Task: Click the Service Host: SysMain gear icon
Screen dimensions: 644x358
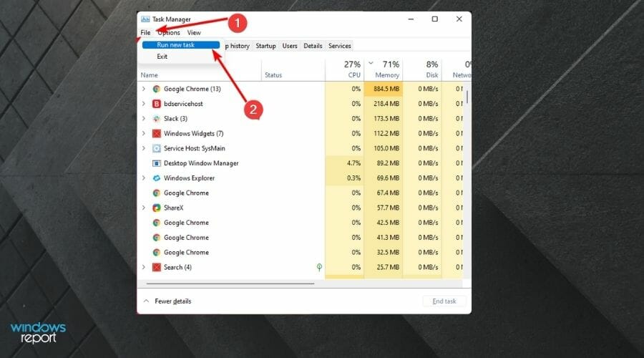Action: click(157, 148)
